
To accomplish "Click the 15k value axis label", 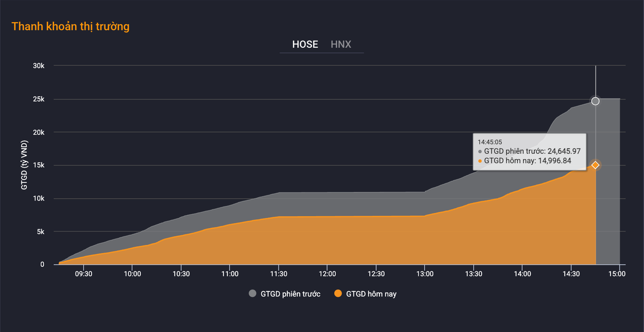I will [38, 165].
